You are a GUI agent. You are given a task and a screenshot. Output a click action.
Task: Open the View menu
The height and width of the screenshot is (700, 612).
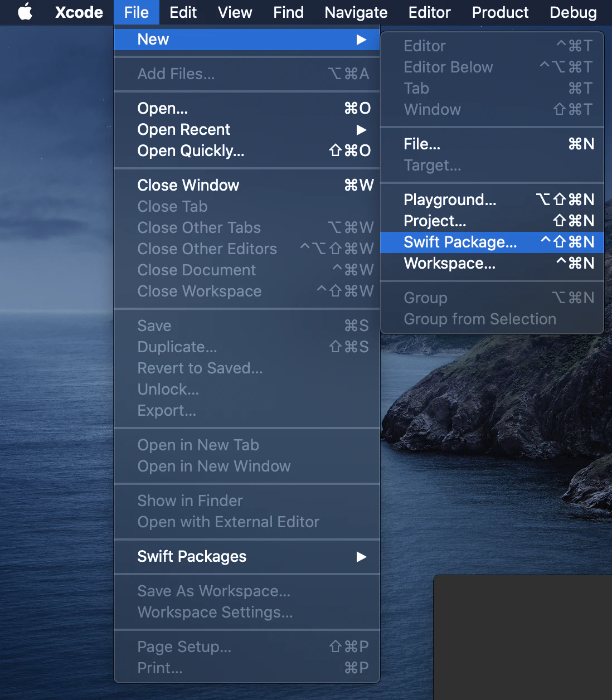pyautogui.click(x=235, y=12)
